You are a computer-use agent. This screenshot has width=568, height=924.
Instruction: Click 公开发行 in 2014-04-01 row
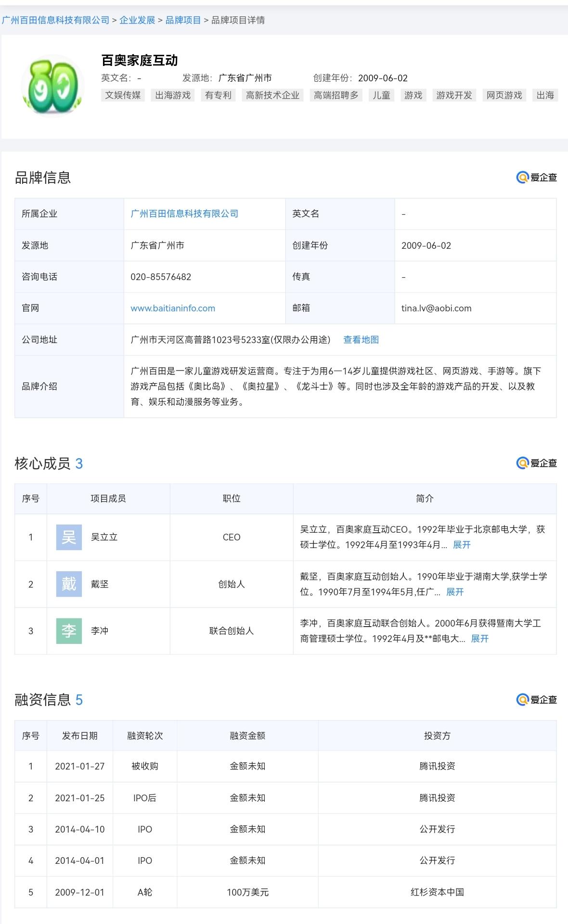tap(437, 860)
